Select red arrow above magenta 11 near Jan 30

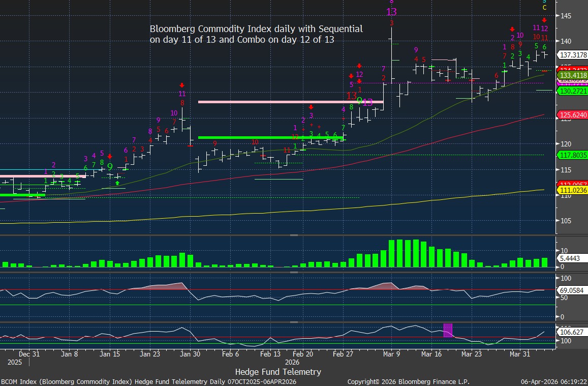[x=181, y=85]
